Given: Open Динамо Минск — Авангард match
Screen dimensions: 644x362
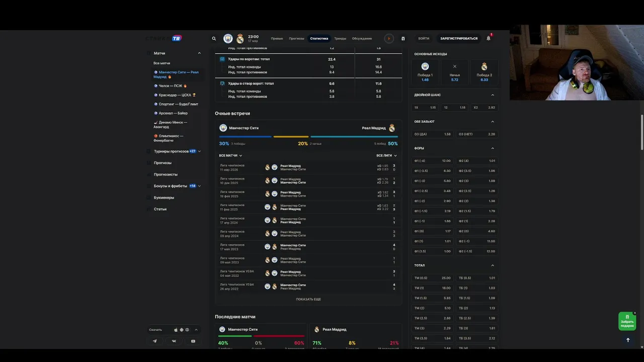Looking at the screenshot, I should 171,124.
